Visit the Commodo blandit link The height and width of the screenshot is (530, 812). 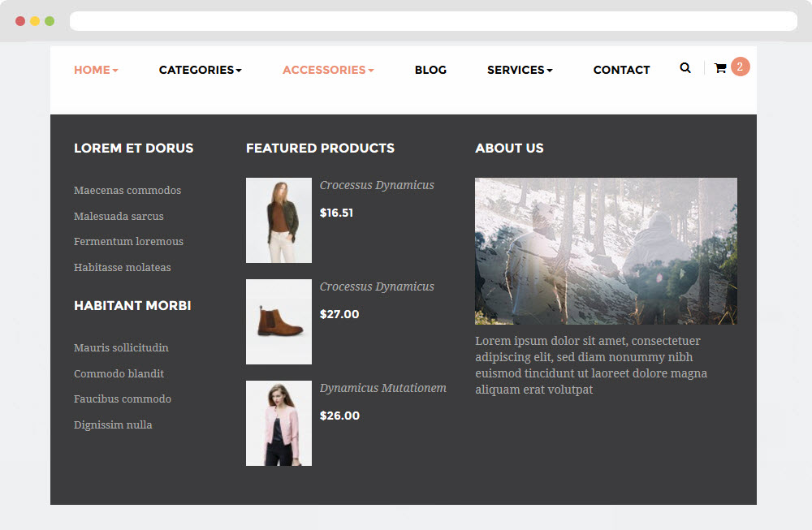click(x=119, y=373)
